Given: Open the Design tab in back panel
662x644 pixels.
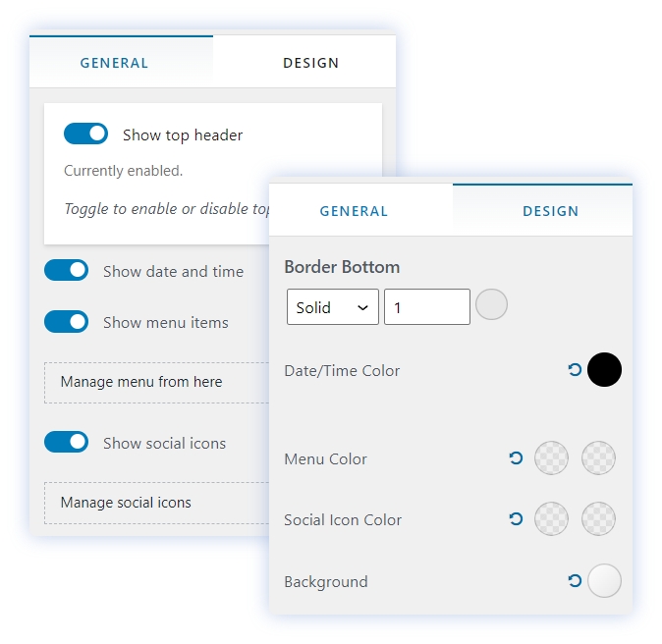Looking at the screenshot, I should click(310, 63).
